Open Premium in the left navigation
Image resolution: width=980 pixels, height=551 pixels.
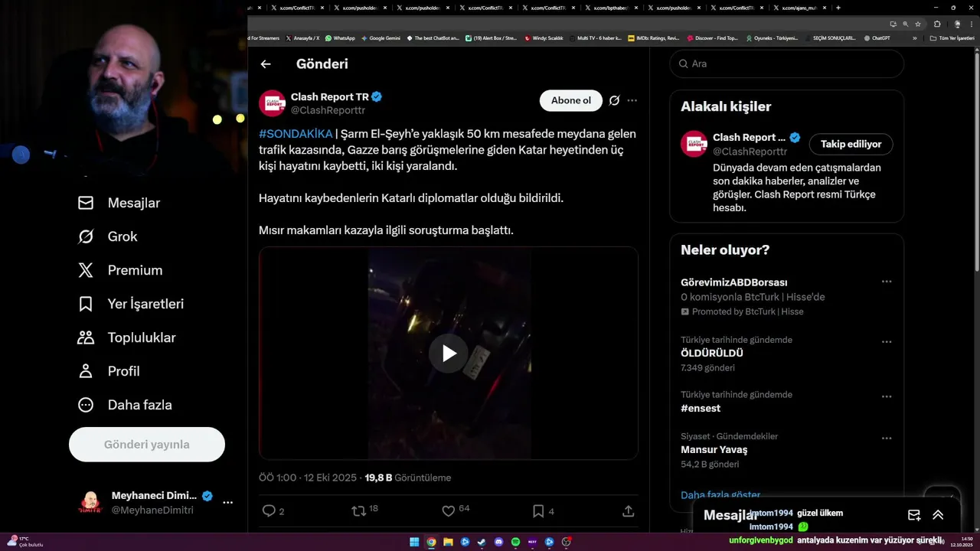pos(119,270)
